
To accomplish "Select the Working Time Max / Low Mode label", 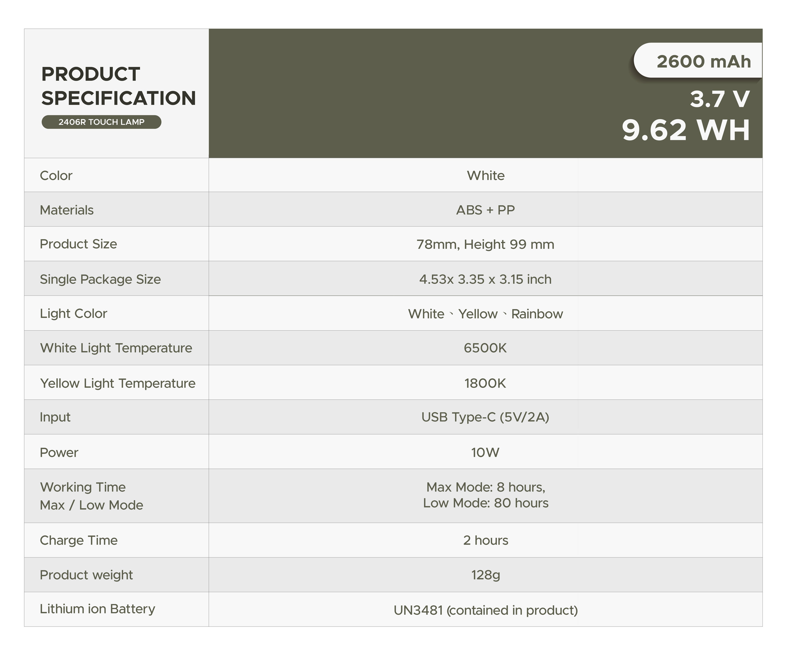I will (x=92, y=496).
